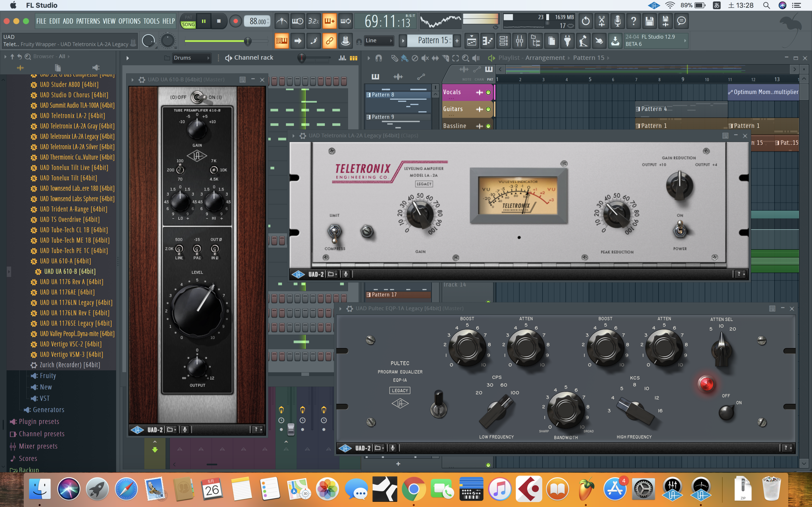Open the LA-2A footer help dropdown
The width and height of the screenshot is (812, 507).
point(740,274)
